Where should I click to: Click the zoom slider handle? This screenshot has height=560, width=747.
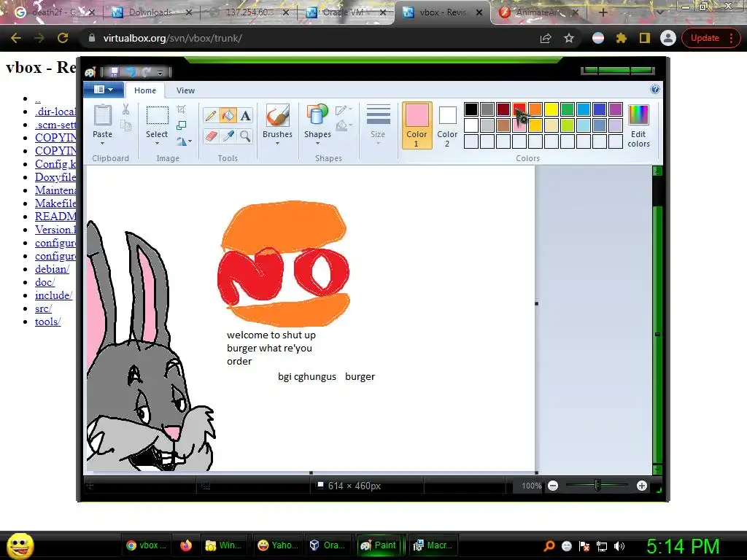click(597, 486)
